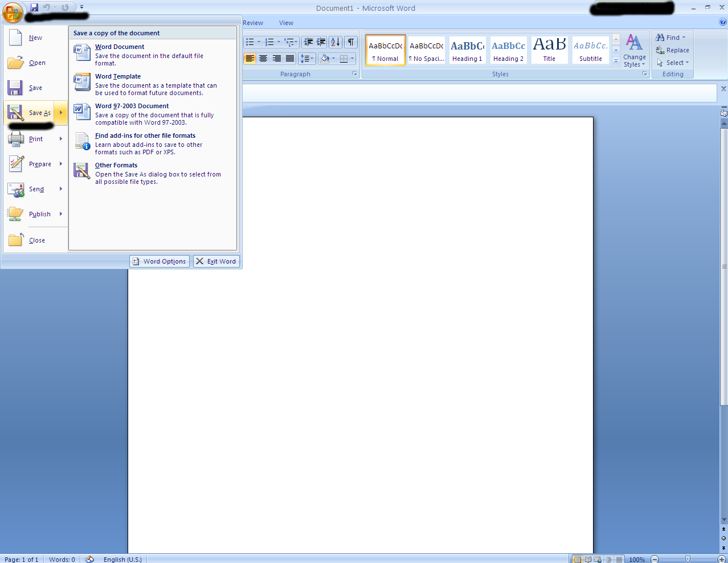The image size is (728, 563).
Task: Click the Sort A-Z icon
Action: point(336,42)
